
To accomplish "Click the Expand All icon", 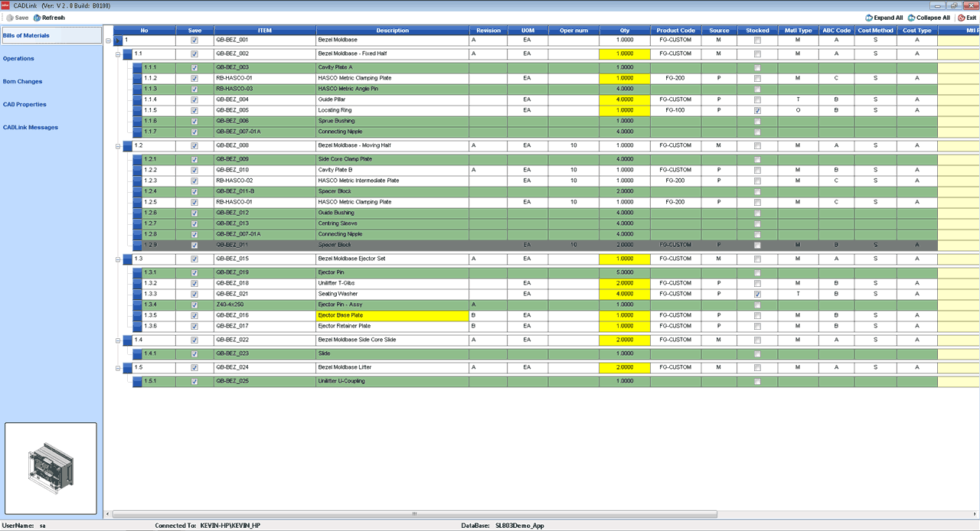I will (x=870, y=18).
